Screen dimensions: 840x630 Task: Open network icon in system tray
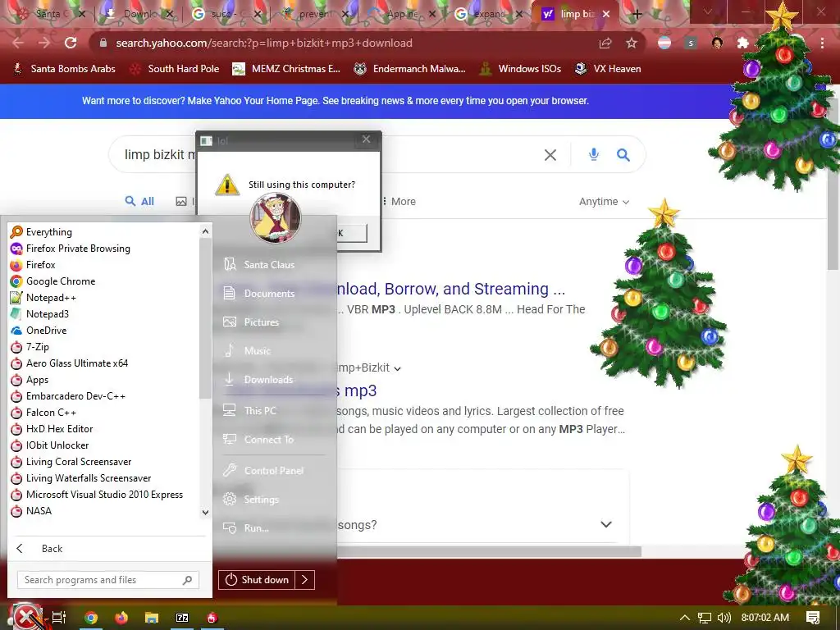point(705,618)
